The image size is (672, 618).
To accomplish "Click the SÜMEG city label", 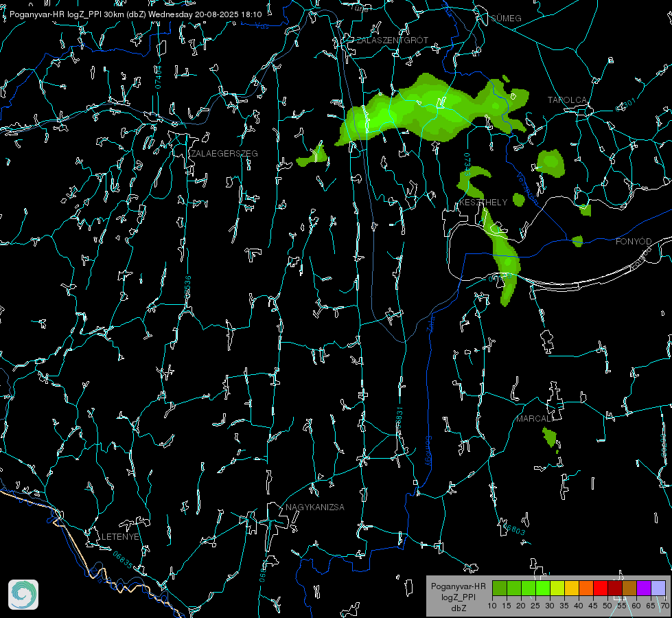I will click(506, 18).
